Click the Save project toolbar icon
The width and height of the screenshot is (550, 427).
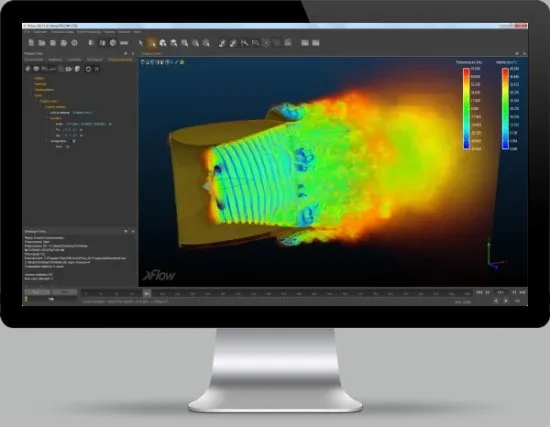[x=53, y=43]
